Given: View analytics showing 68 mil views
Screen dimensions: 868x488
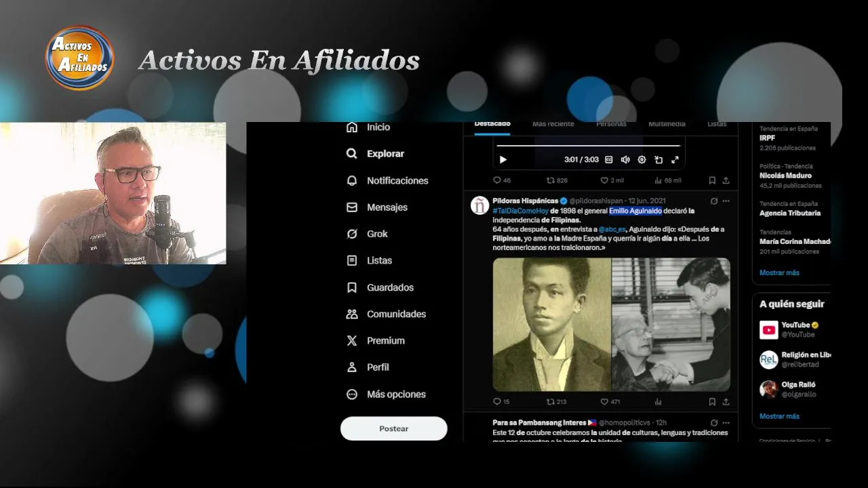Looking at the screenshot, I should (x=668, y=181).
